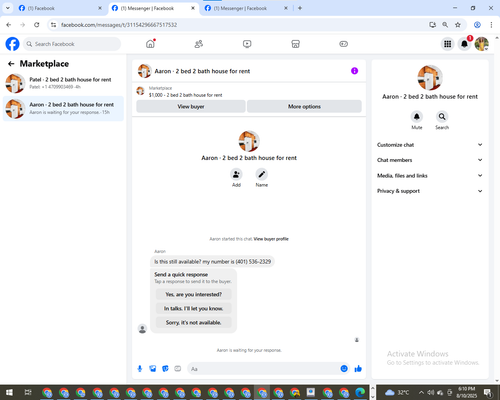Expand Customize chat section
The image size is (500, 400).
430,145
